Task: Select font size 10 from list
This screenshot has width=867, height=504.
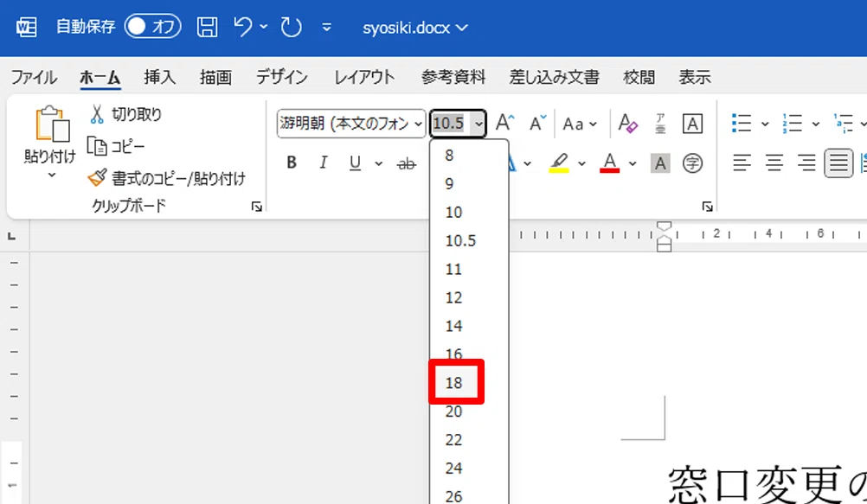Action: pos(469,212)
